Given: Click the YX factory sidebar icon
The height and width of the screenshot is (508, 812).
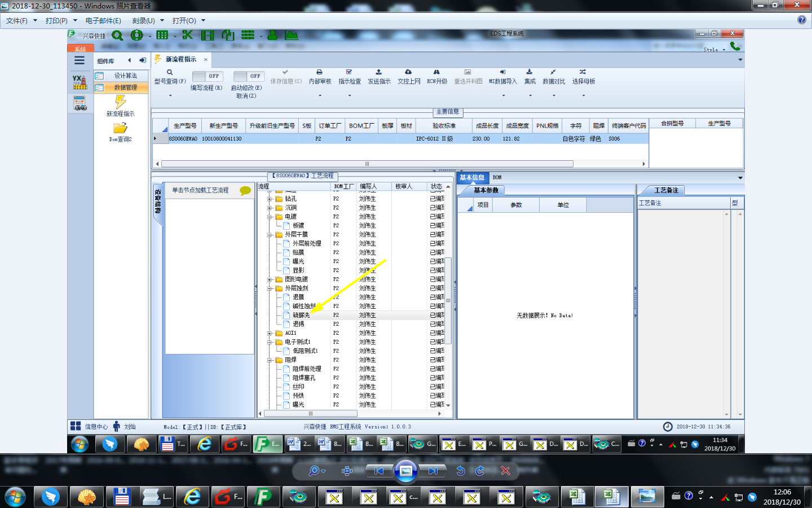Looking at the screenshot, I should pos(80,82).
